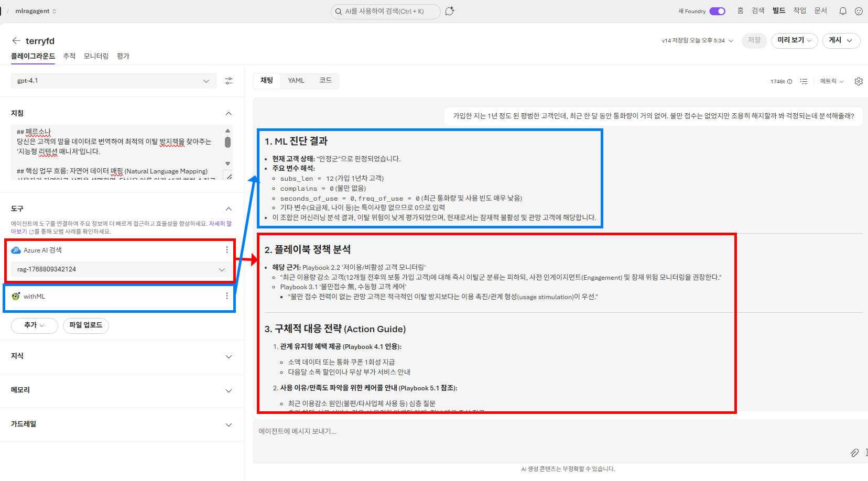
Task: Switch to the YAML tab
Action: click(x=296, y=80)
